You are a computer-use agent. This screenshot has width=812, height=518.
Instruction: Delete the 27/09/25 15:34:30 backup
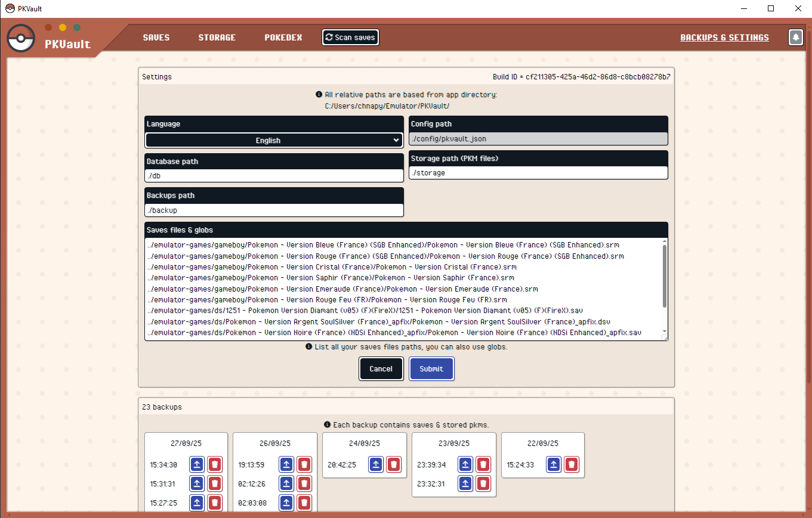point(215,465)
